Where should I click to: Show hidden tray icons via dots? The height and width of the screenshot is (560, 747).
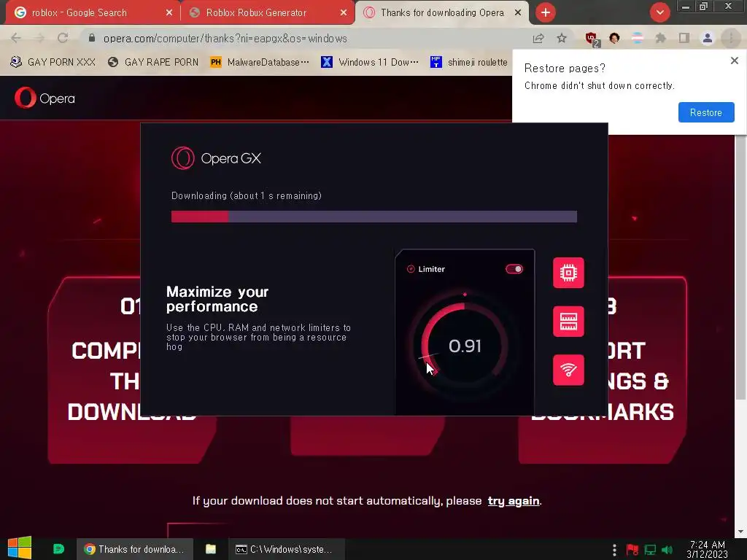pos(614,550)
